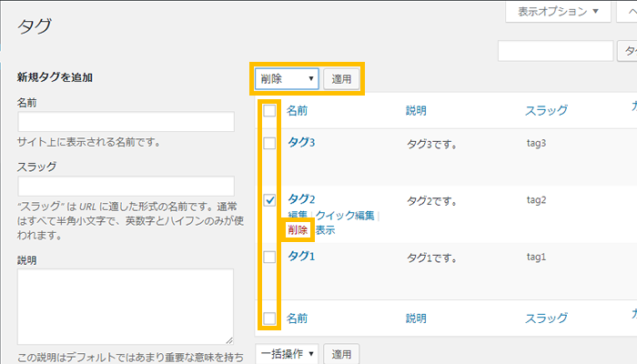The width and height of the screenshot is (637, 364).
Task: Uncheck the タグ2 row checkbox
Action: [269, 200]
